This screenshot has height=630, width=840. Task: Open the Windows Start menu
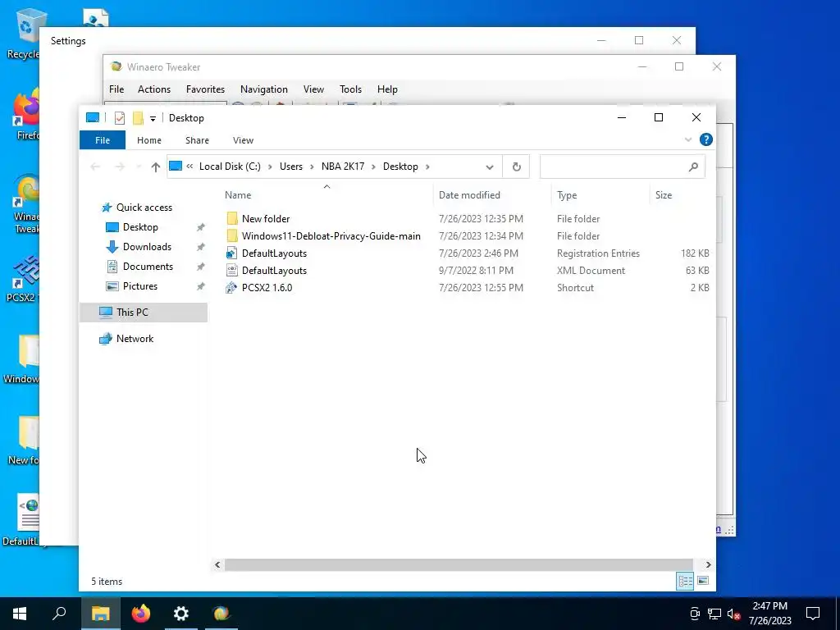(20, 614)
